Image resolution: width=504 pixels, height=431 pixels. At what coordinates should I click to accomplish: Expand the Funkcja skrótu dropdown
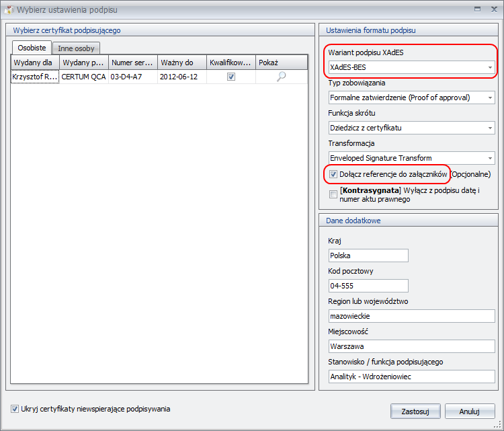411,128
